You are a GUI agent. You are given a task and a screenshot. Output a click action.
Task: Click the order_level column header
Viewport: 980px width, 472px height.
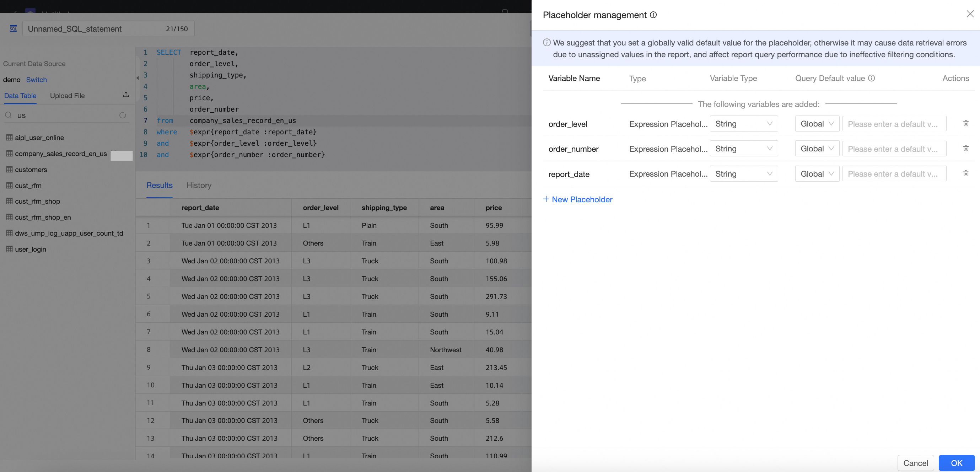321,208
